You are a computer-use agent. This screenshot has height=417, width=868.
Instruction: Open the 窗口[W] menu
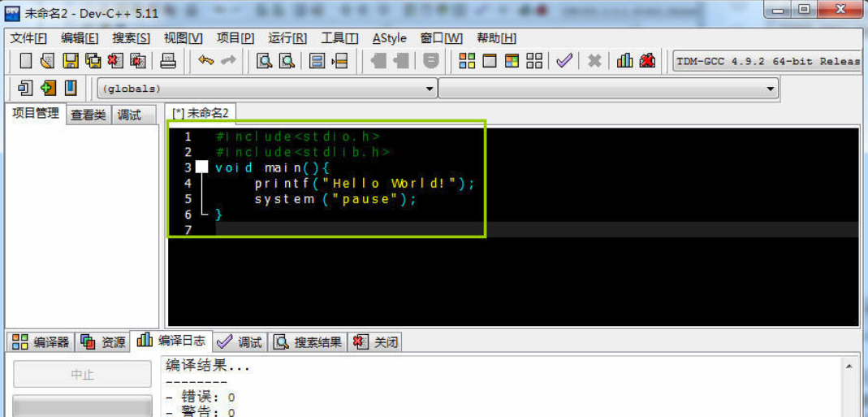441,38
